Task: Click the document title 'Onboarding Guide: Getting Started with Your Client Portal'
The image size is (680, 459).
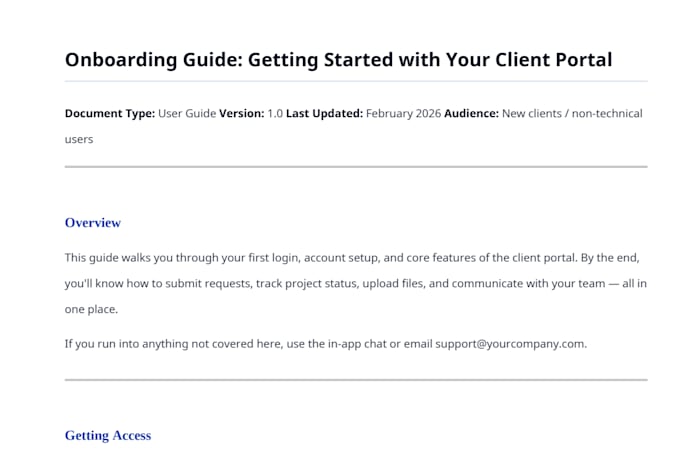Action: 338,60
